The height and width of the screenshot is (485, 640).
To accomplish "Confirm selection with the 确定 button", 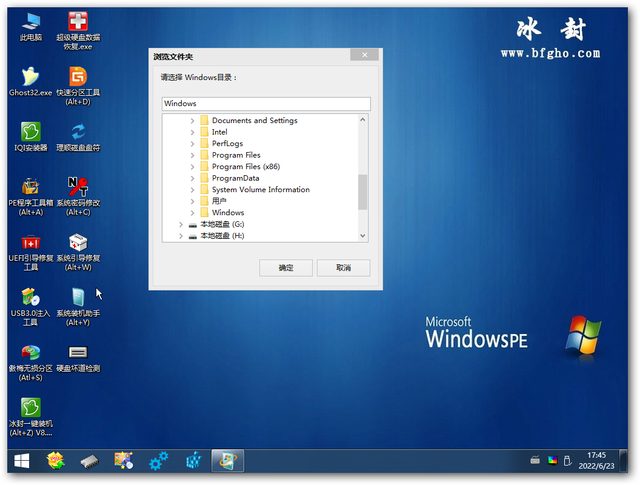I will point(286,268).
